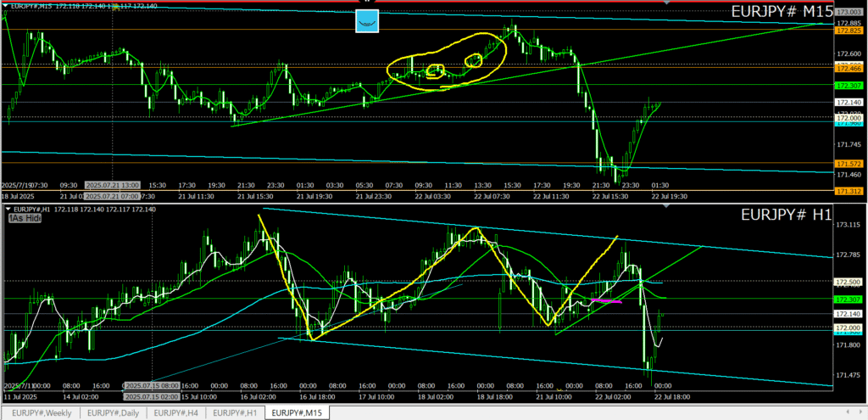Click the 172.307 green price label on M15

pos(849,86)
